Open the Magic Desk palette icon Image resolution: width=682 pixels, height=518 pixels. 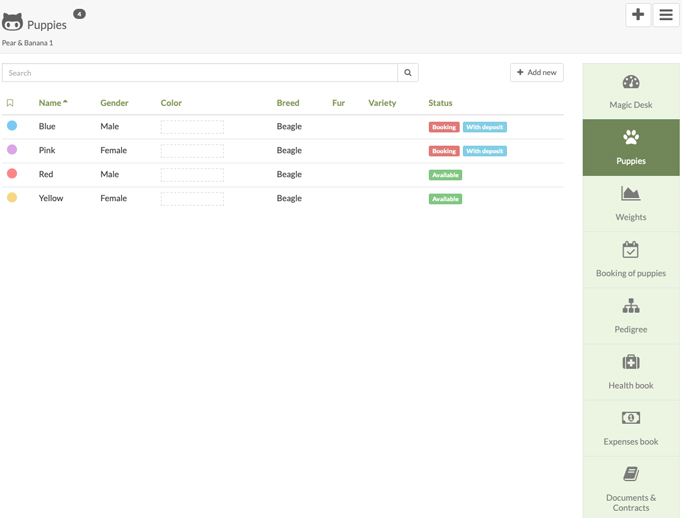tap(630, 82)
